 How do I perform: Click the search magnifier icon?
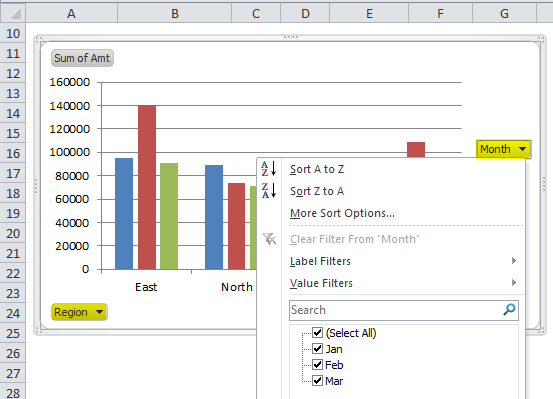coord(509,310)
